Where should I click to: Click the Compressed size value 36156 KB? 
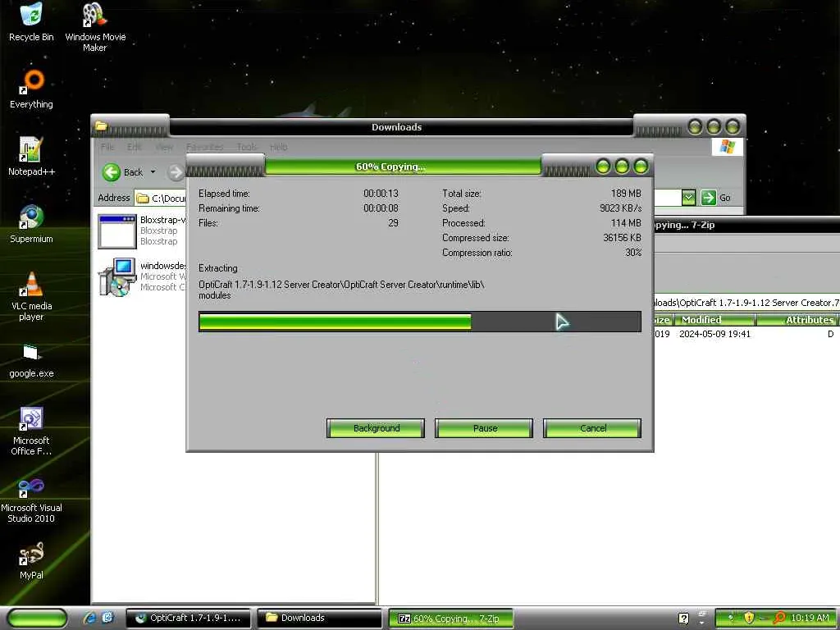click(622, 237)
